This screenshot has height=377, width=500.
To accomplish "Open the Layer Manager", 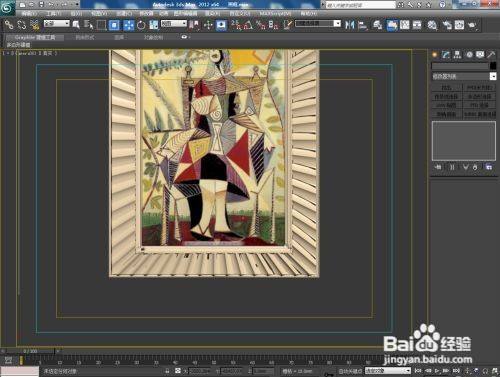I will click(378, 25).
